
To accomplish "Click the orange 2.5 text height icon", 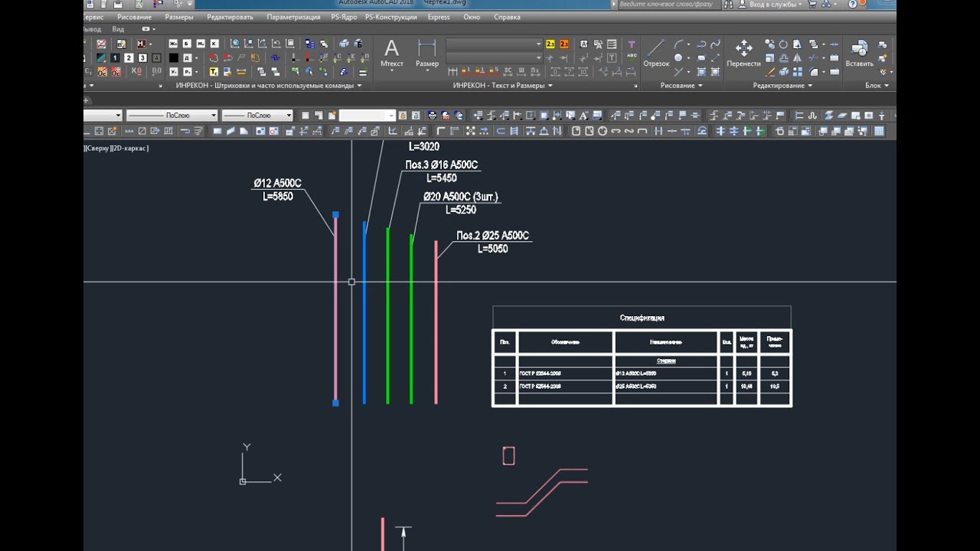I will (x=564, y=44).
